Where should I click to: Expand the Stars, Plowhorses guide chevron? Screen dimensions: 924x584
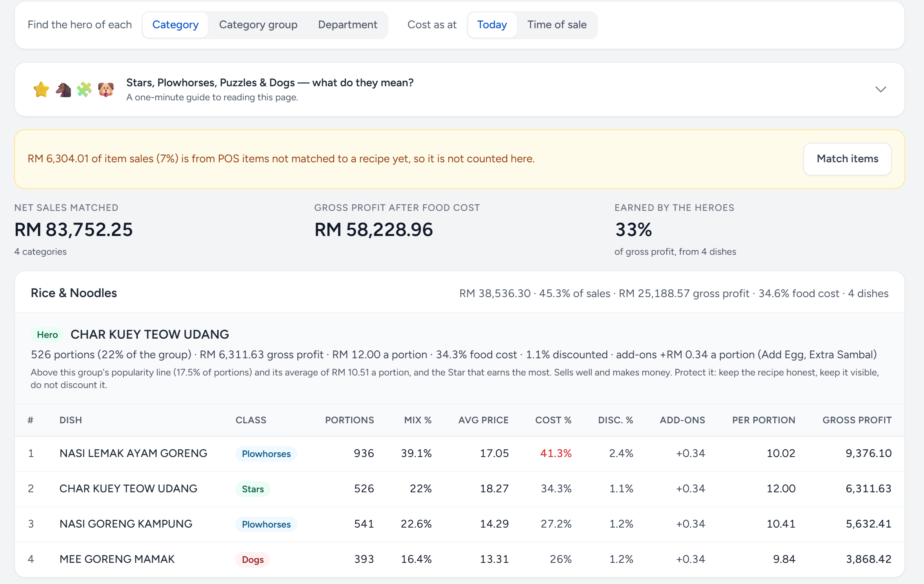point(880,89)
